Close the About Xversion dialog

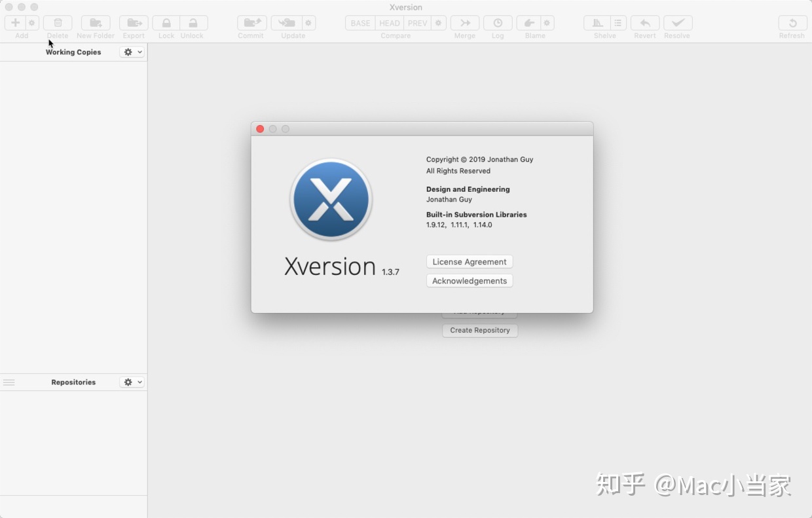(260, 129)
